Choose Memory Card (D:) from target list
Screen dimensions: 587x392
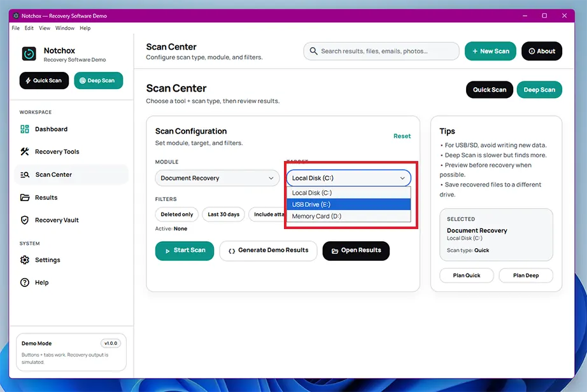tap(349, 216)
